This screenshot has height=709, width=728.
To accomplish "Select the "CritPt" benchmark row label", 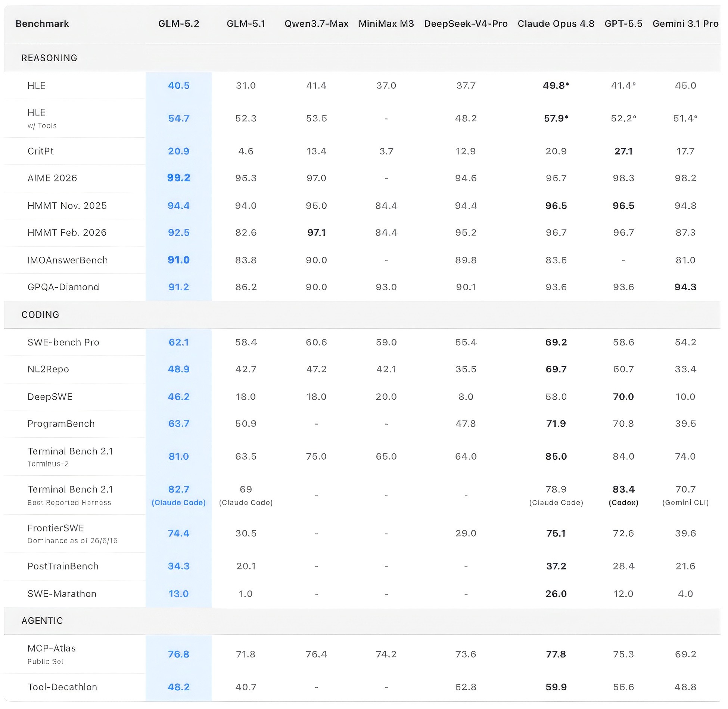I will click(41, 152).
